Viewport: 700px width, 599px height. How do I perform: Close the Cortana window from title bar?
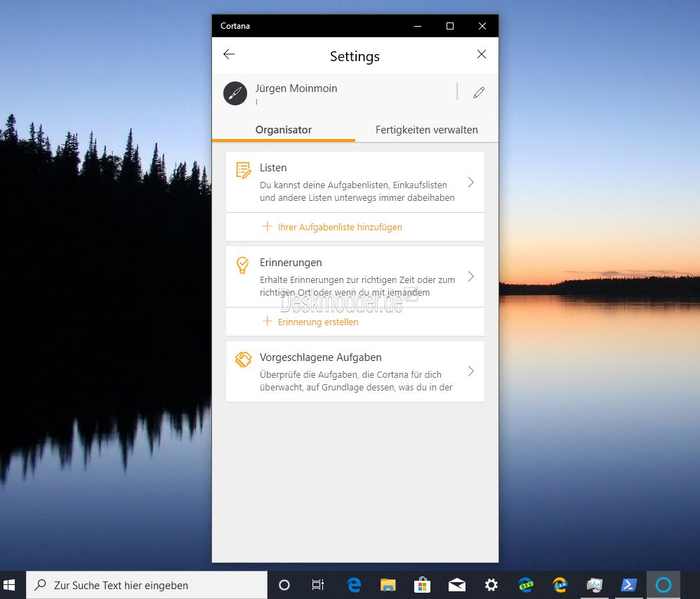point(482,26)
